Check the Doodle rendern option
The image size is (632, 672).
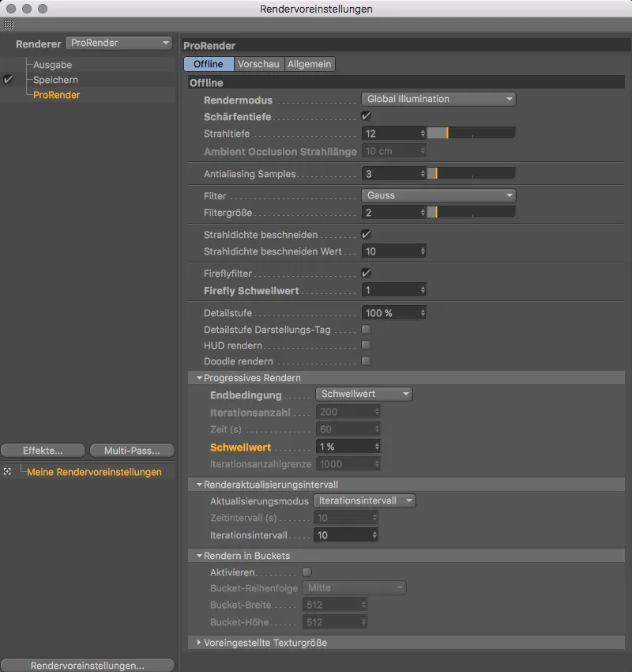366,361
